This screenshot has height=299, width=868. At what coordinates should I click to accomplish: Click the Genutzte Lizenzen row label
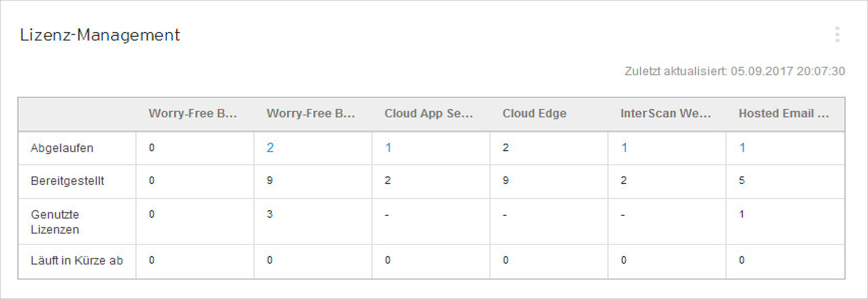pos(55,222)
